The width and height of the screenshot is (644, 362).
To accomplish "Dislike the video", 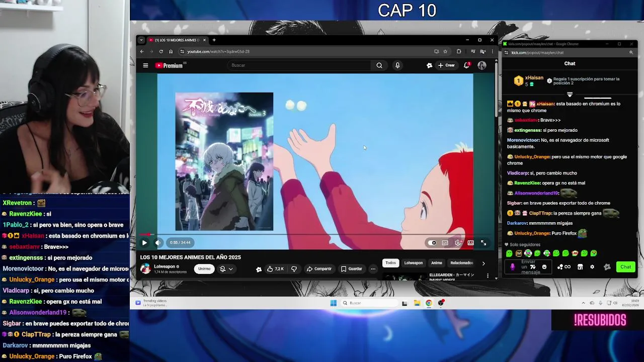I will pos(294,269).
